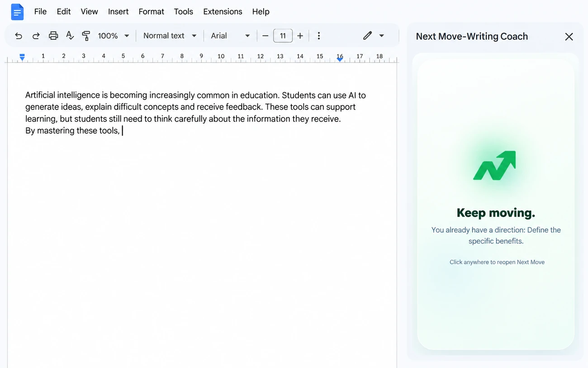This screenshot has height=368, width=588.
Task: Open the Normal text style dropdown
Action: [170, 36]
